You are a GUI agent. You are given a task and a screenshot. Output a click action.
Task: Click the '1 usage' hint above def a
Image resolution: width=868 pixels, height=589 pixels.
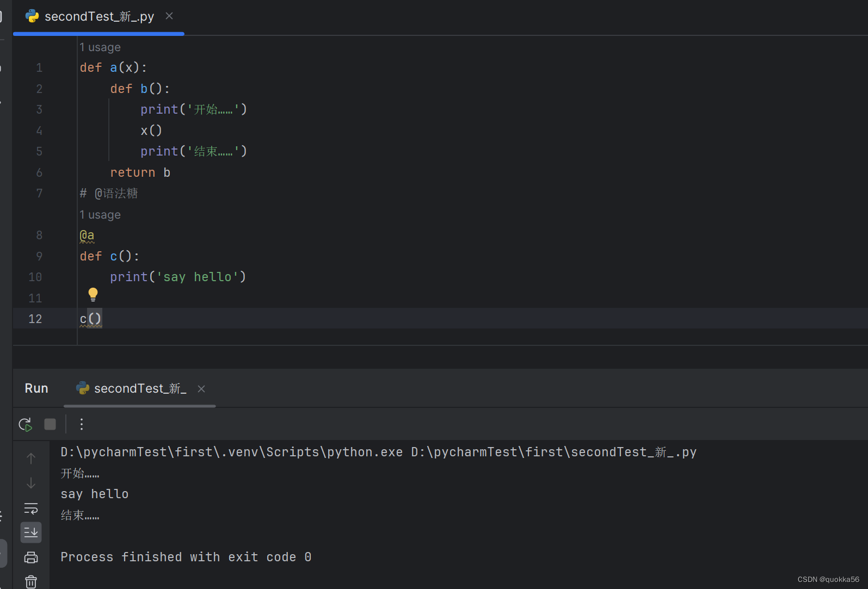point(101,47)
